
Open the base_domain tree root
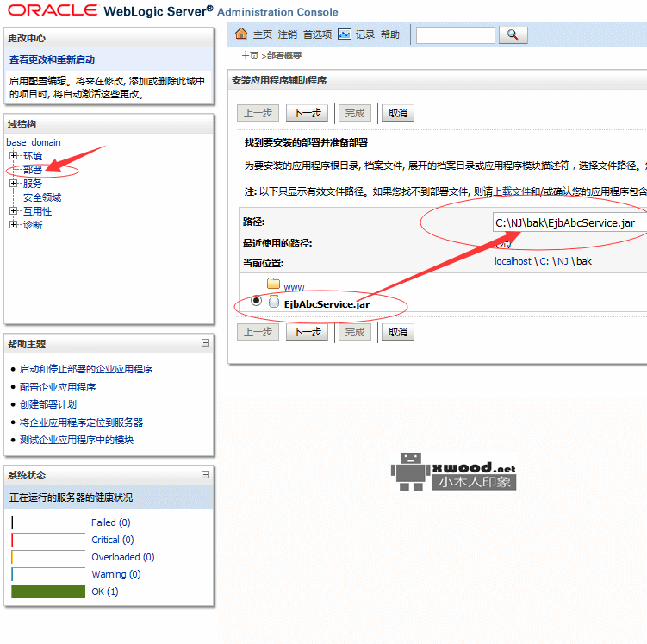34,142
